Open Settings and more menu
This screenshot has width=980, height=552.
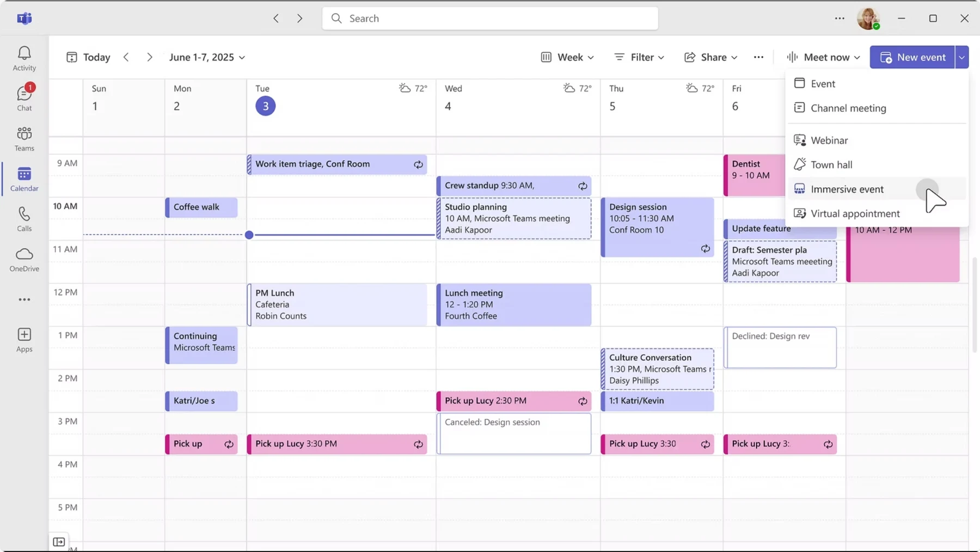[840, 19]
